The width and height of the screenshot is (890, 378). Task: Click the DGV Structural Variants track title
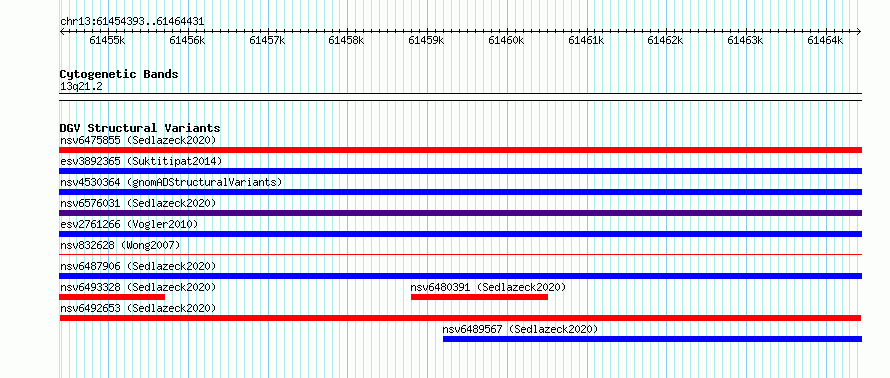(x=140, y=128)
